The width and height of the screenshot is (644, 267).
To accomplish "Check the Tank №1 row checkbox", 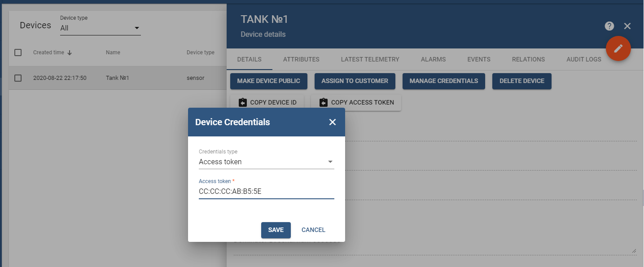I will tap(18, 78).
